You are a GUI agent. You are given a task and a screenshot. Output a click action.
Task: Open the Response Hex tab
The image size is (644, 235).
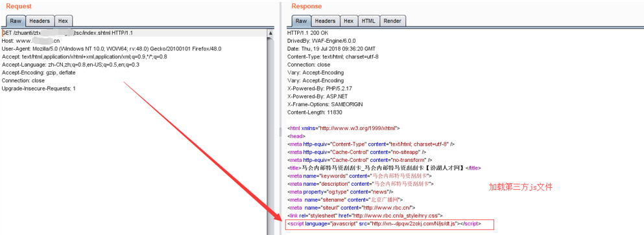click(349, 21)
